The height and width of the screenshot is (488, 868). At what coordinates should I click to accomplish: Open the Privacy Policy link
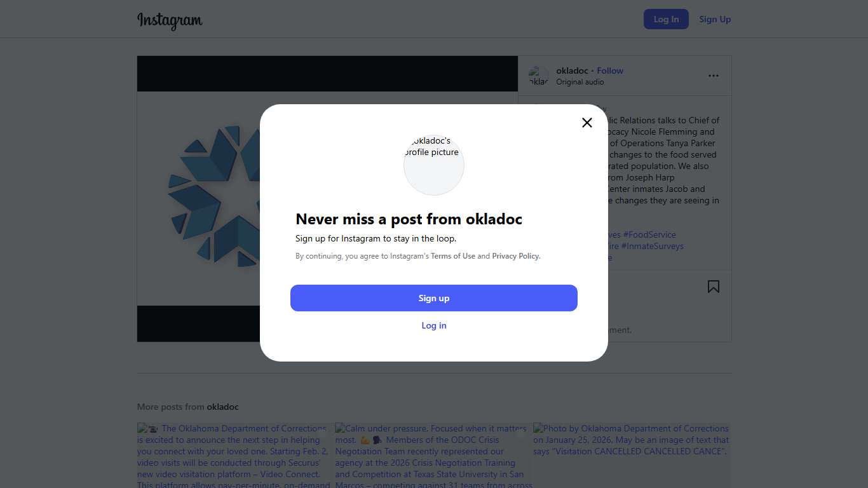point(515,256)
